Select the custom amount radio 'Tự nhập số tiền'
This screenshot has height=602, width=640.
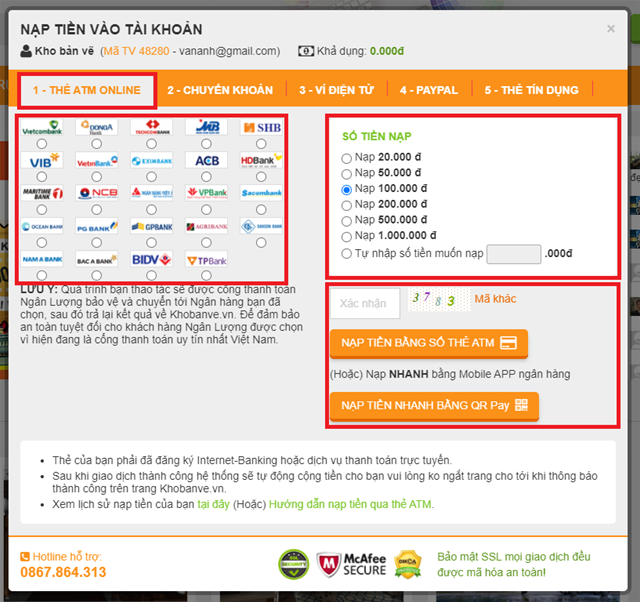(347, 253)
